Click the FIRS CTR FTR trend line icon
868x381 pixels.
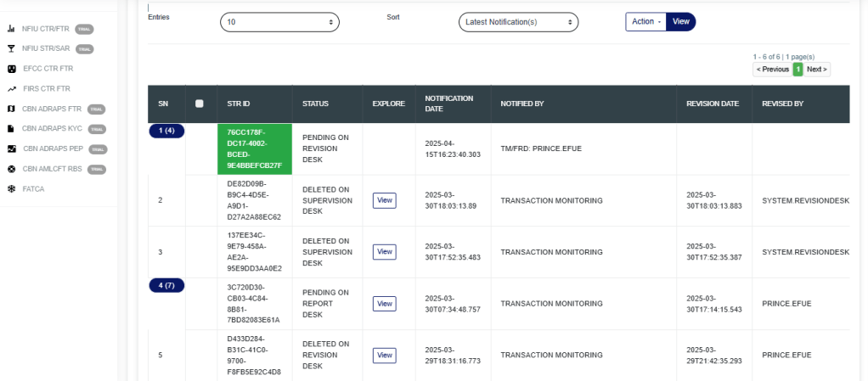pos(11,88)
